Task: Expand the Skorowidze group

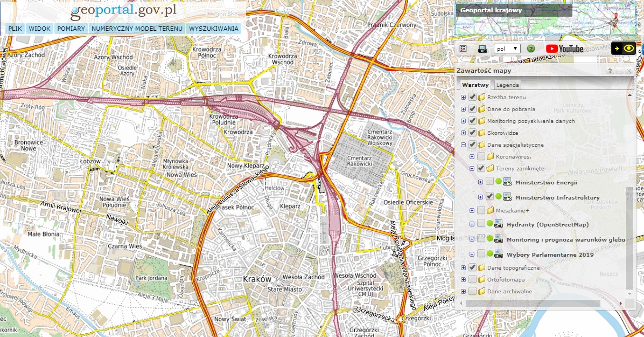Action: coord(463,133)
